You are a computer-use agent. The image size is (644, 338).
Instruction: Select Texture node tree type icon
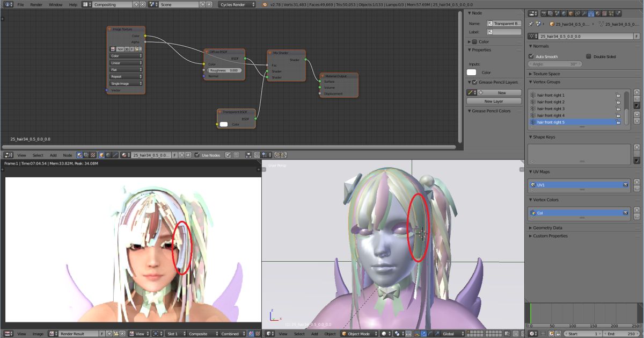[93, 155]
